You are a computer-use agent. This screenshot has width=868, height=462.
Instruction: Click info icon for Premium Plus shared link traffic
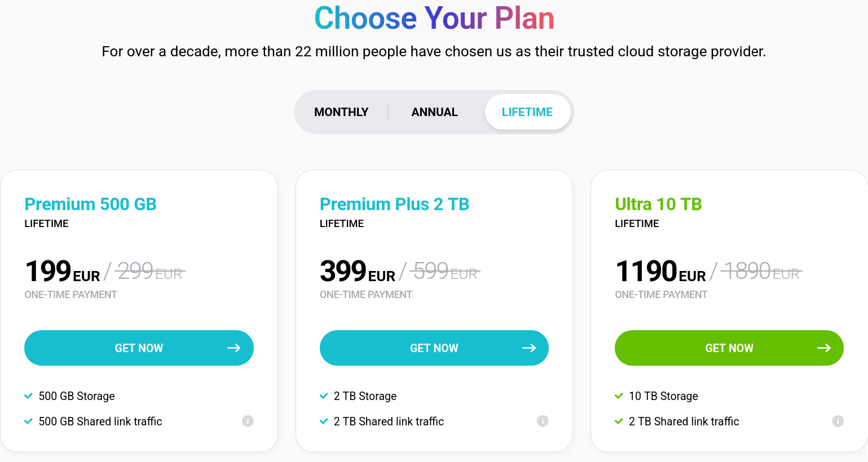tap(543, 421)
